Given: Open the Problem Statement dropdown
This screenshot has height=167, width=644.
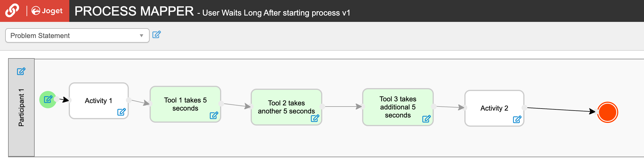Looking at the screenshot, I should click(77, 36).
